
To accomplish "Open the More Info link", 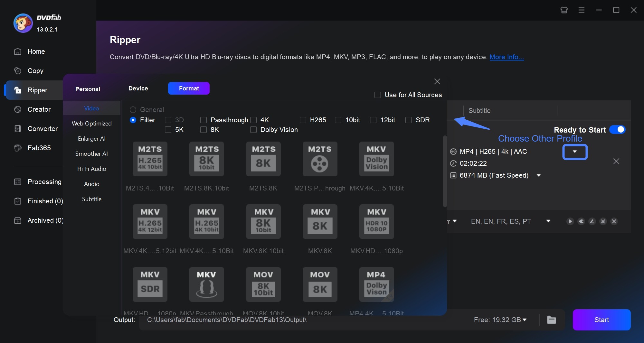I will coord(507,57).
